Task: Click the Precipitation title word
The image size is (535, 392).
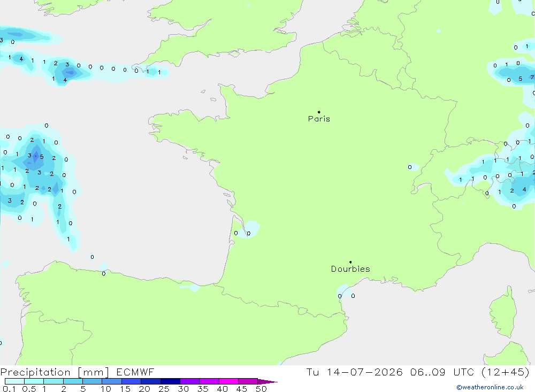Action: pyautogui.click(x=35, y=372)
